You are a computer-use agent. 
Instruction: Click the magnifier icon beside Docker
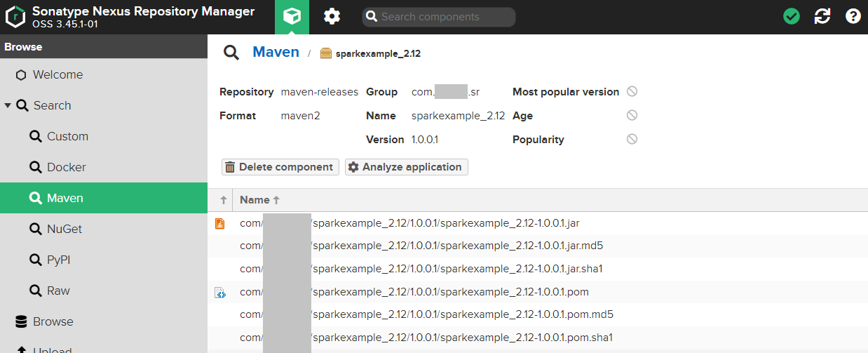click(x=35, y=167)
